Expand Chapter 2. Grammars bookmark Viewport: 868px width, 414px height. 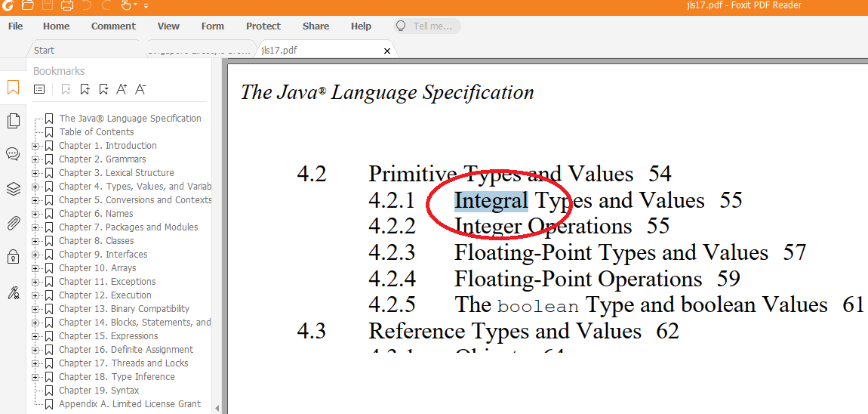click(x=35, y=159)
